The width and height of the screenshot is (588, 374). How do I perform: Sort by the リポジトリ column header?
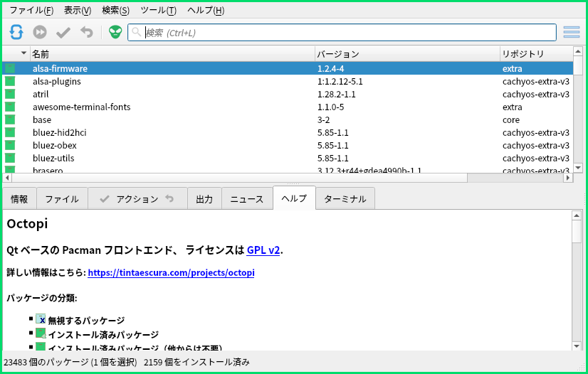coord(537,53)
